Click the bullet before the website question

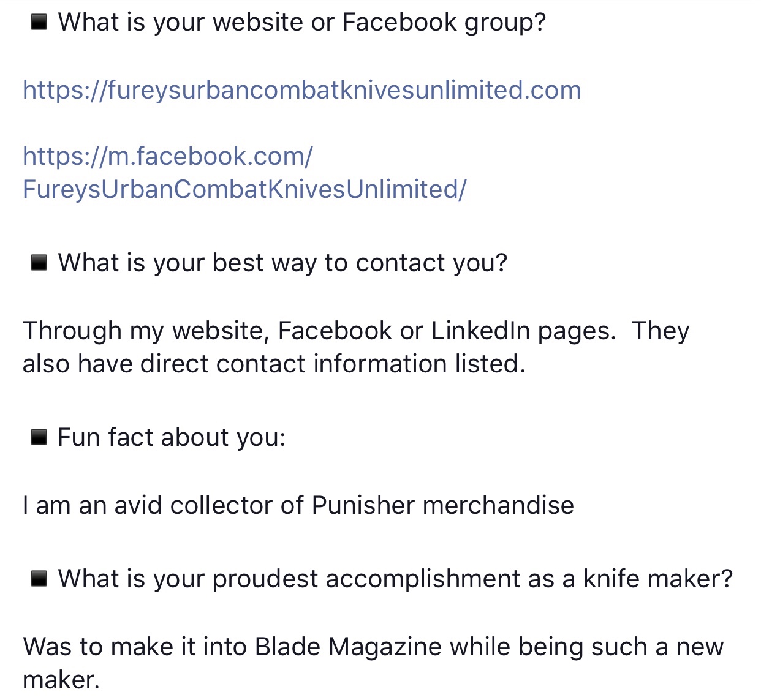tap(39, 23)
